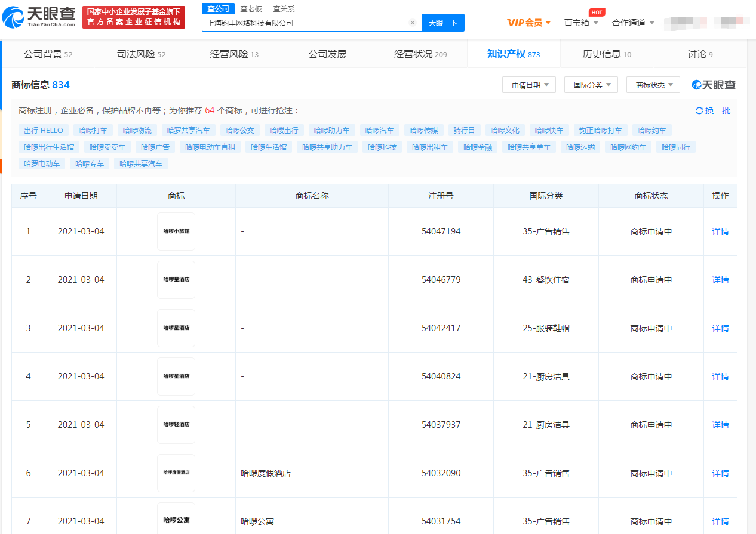Open 详情 for registration 54046779

point(720,280)
